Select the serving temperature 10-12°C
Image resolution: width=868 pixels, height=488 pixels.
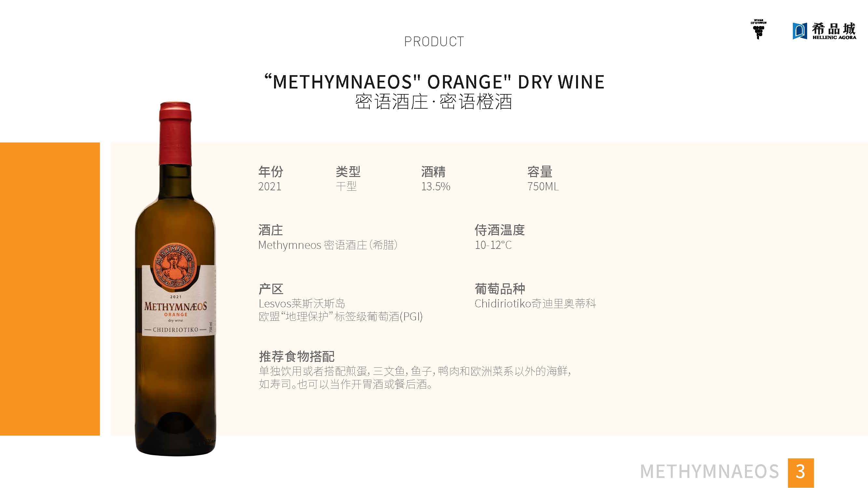[x=493, y=245]
